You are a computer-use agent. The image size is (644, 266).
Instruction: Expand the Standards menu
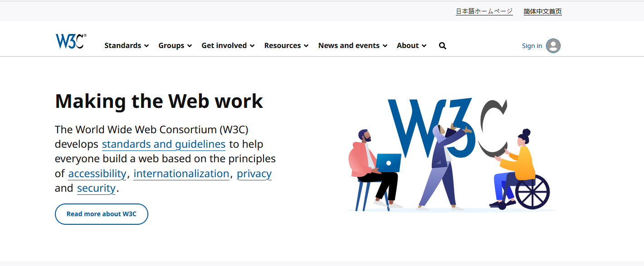click(127, 46)
